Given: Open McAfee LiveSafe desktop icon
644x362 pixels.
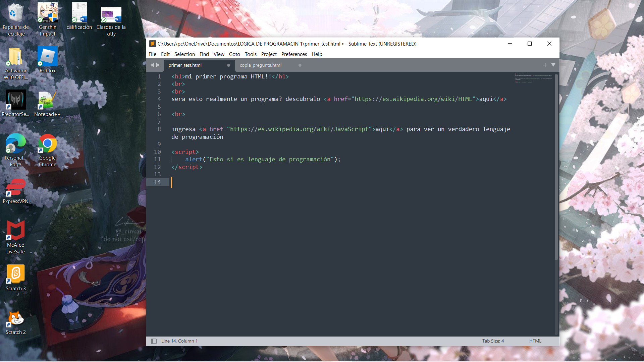Looking at the screenshot, I should click(15, 237).
